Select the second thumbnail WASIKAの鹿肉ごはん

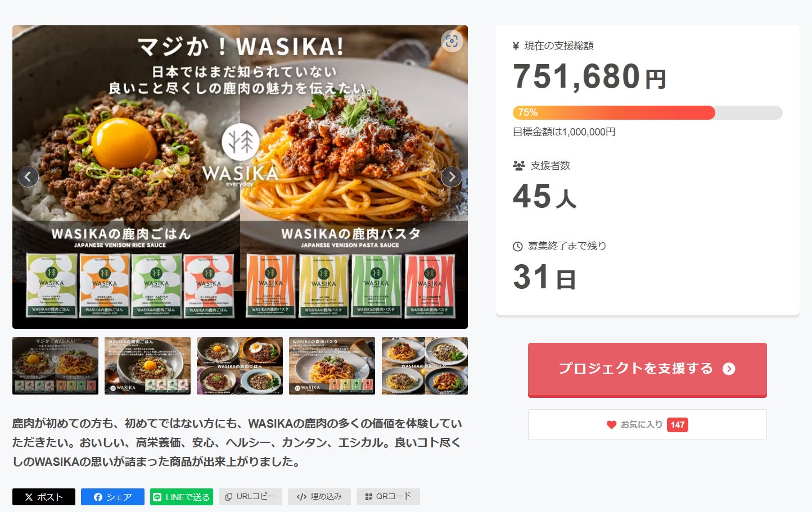point(147,366)
